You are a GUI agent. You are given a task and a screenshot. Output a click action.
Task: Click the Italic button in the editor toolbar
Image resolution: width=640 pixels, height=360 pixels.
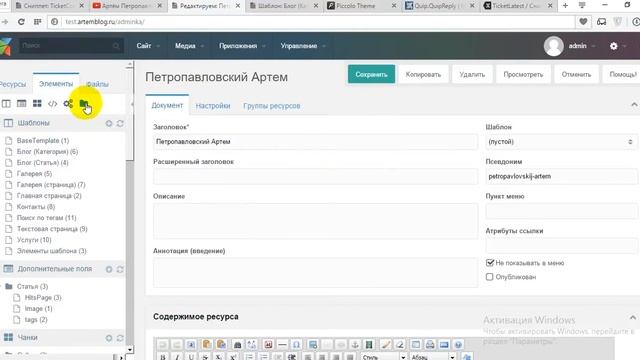tap(177, 357)
